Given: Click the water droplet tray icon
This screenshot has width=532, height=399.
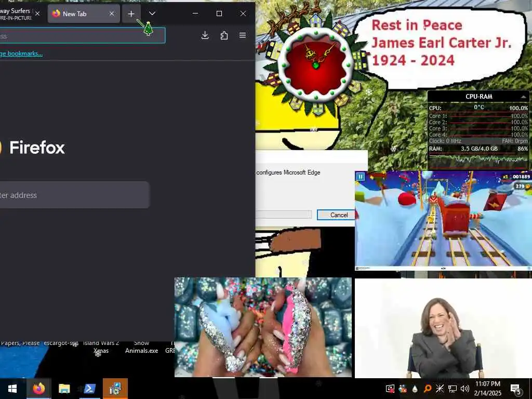Looking at the screenshot, I should pyautogui.click(x=415, y=389).
